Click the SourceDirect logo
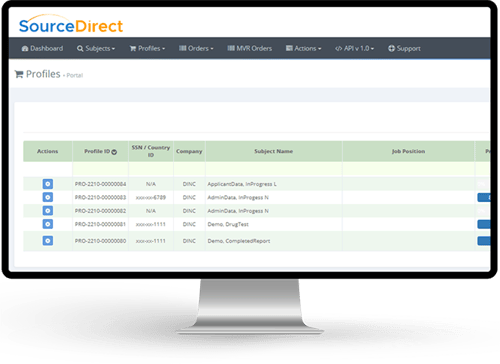Viewport: 500px width, 364px height. pos(71,24)
